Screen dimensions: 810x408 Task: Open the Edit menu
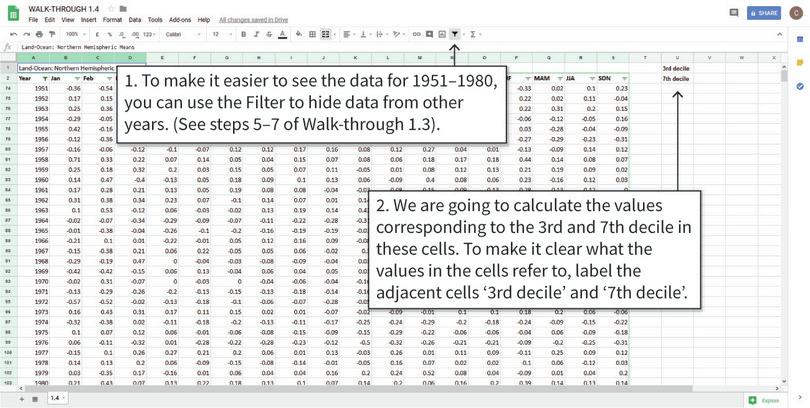point(50,20)
